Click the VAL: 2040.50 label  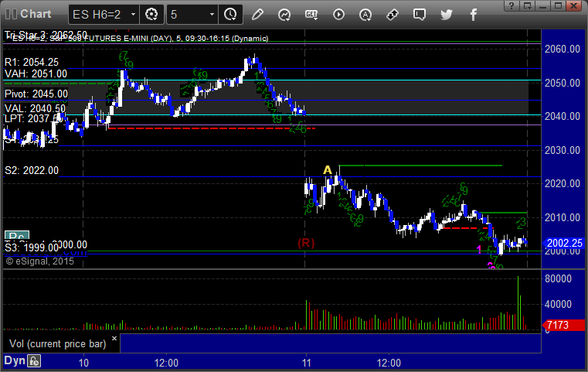pos(35,109)
